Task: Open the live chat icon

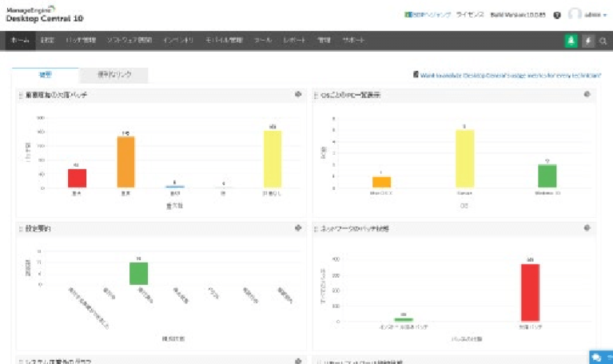Action: 597,357
